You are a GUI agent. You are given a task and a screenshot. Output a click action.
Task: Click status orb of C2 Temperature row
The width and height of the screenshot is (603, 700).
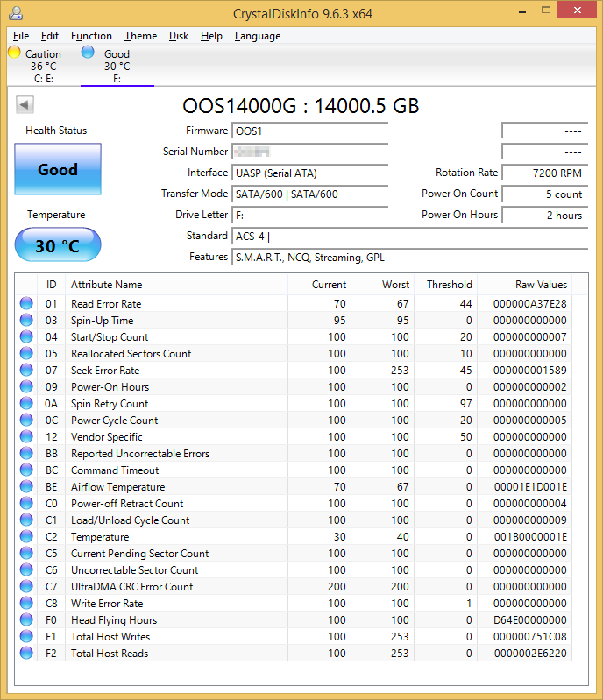point(26,536)
